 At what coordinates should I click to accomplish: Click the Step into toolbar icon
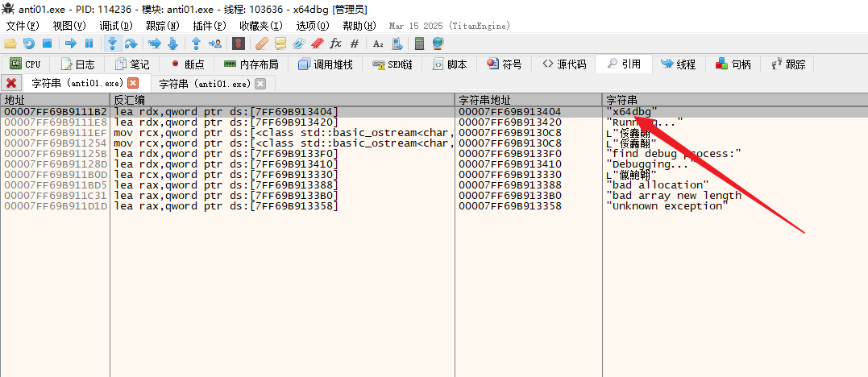click(x=113, y=43)
